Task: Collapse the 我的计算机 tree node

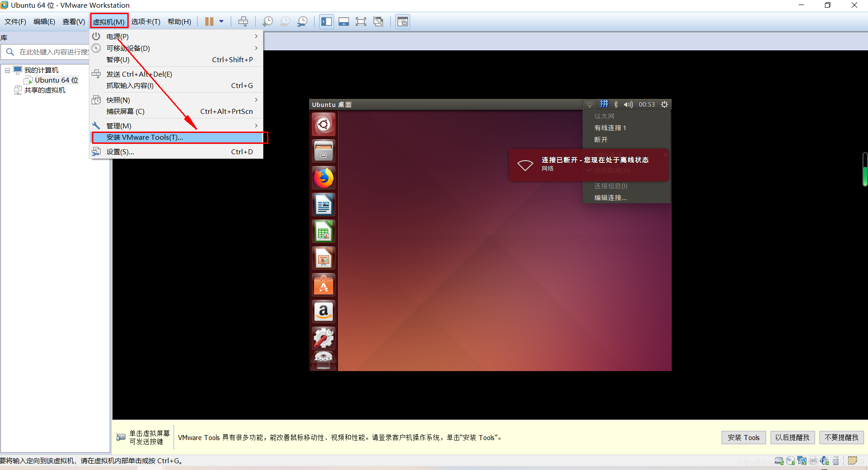Action: (7, 70)
